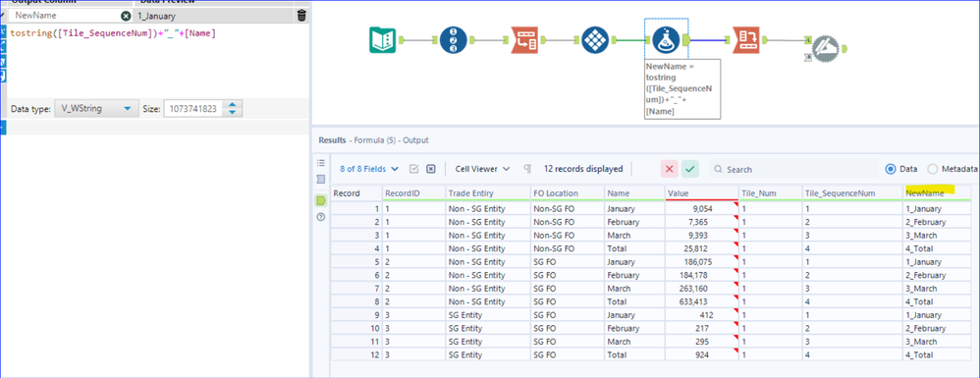
Task: Select the Record ID tool node
Action: (453, 40)
